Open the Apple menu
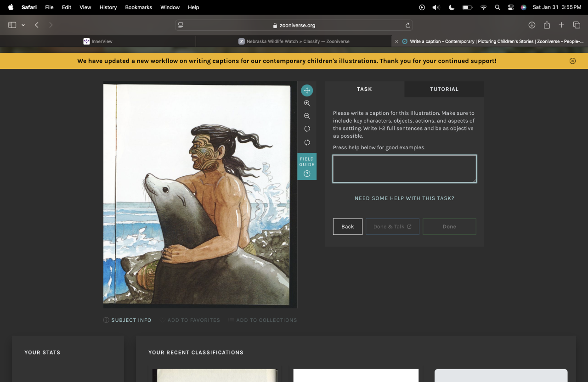 point(11,7)
